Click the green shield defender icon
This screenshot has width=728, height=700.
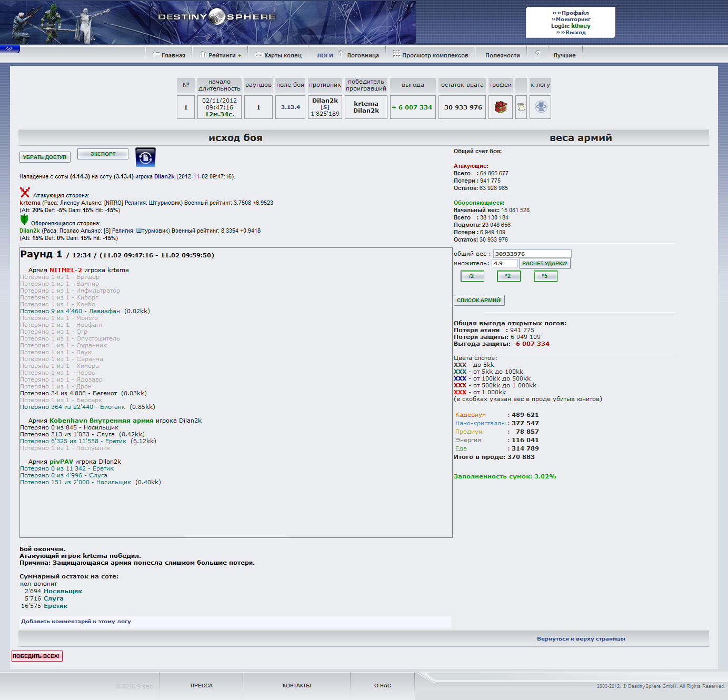coord(24,219)
